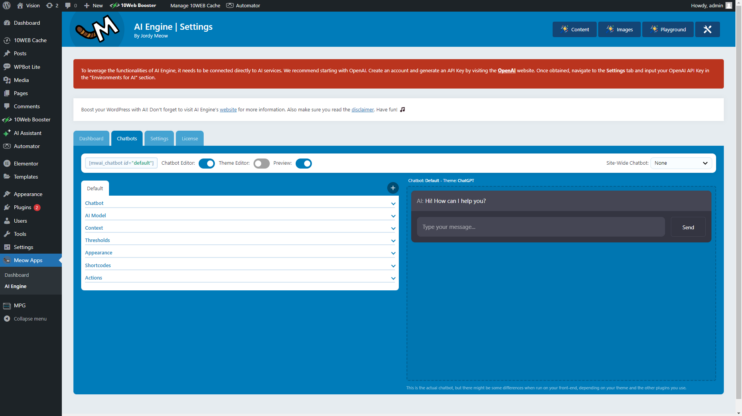Screen dimensions: 742x416
Task: Open the tools wrench icon button
Action: point(707,29)
